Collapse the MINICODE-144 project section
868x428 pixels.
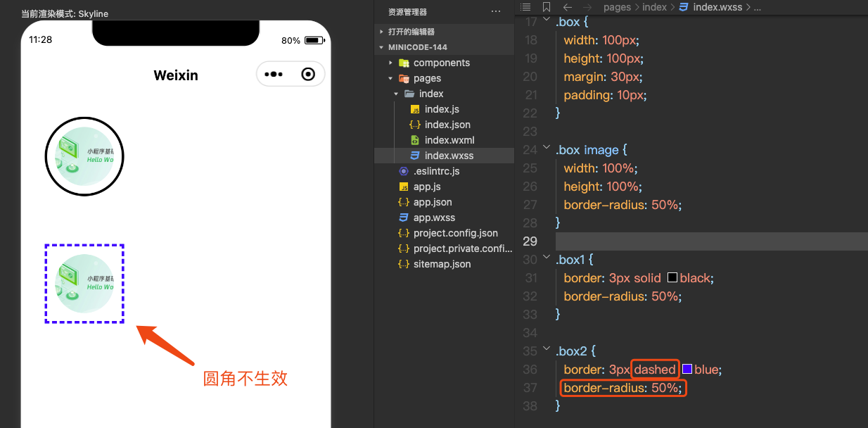click(x=381, y=47)
